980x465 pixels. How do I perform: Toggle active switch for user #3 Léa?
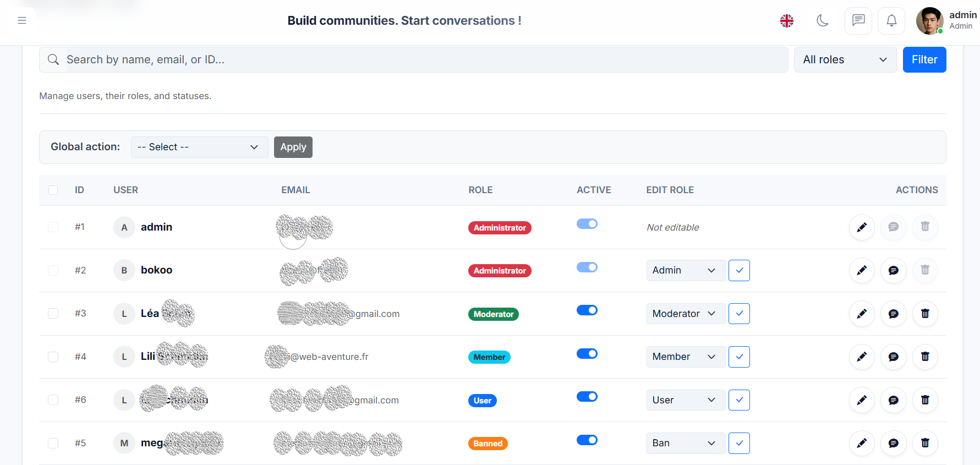coord(587,310)
